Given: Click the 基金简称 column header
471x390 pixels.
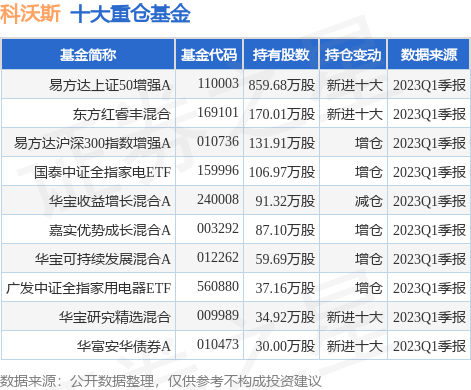Looking at the screenshot, I should pyautogui.click(x=88, y=55).
